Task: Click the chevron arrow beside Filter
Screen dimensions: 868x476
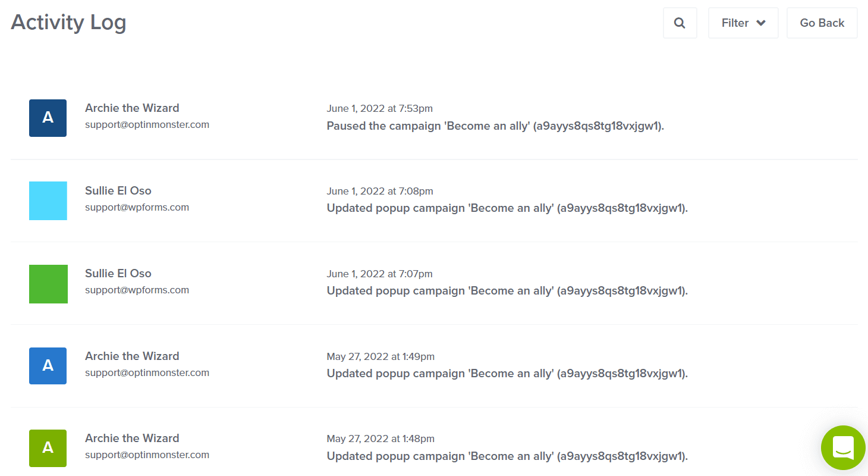Action: tap(761, 23)
